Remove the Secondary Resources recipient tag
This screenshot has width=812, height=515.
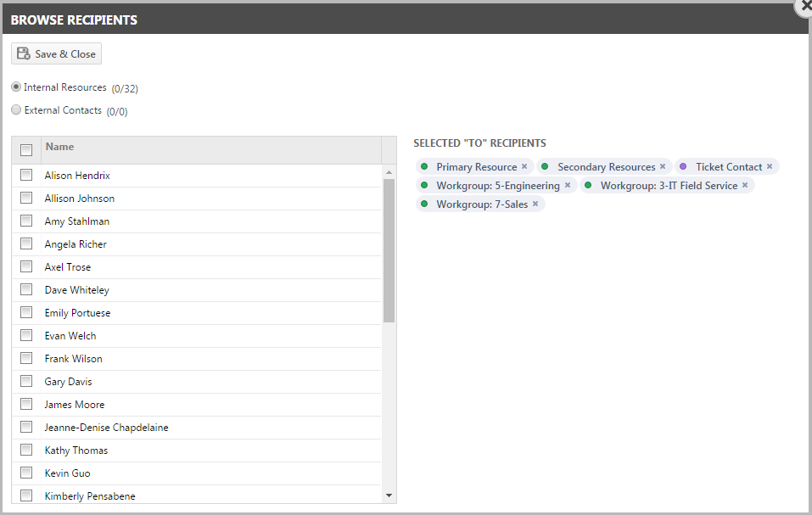point(663,166)
